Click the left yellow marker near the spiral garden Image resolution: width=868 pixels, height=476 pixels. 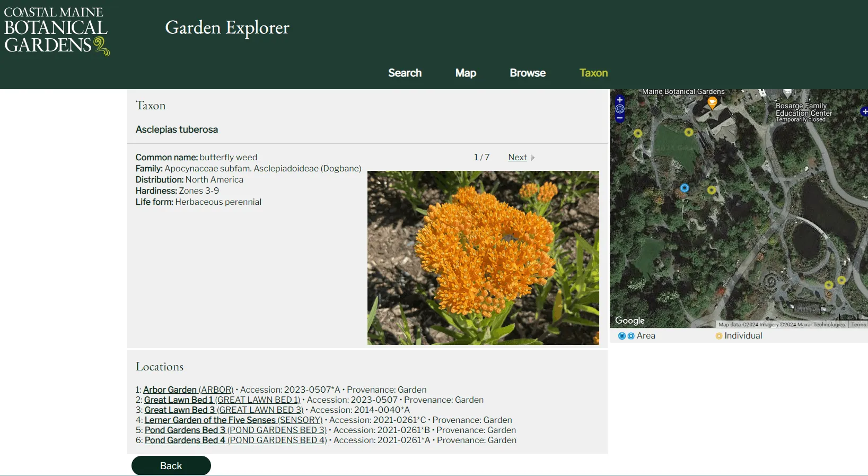[829, 285]
